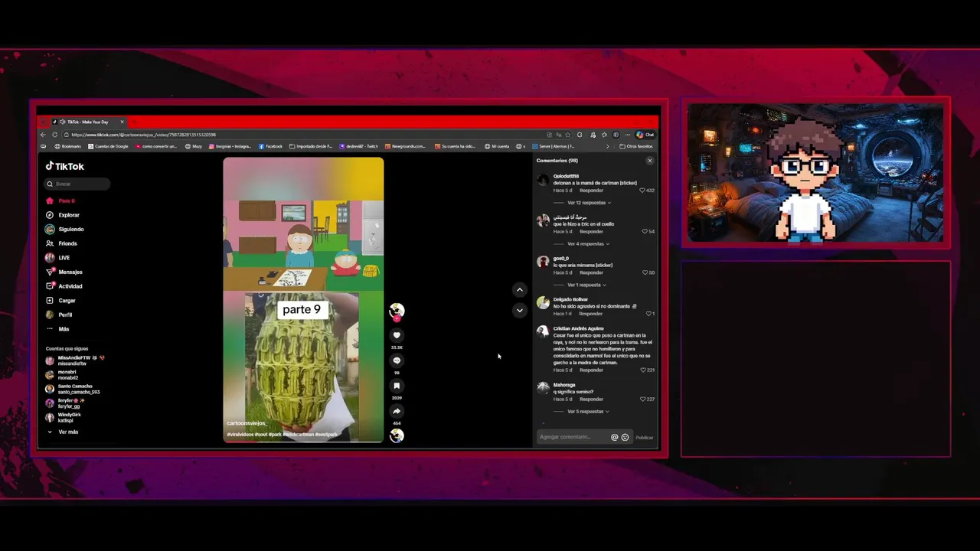Click the browser reload icon
The image size is (980, 551).
pos(54,135)
